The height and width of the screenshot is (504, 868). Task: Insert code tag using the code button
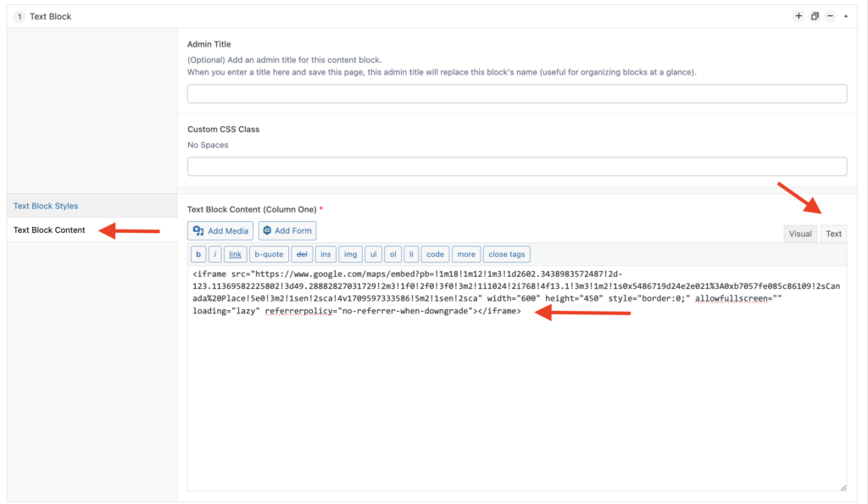(x=435, y=254)
